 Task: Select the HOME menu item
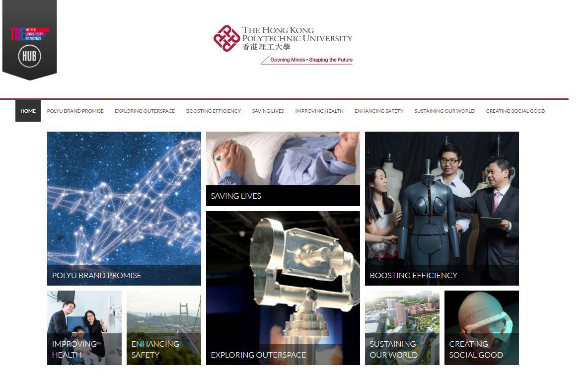coord(28,111)
